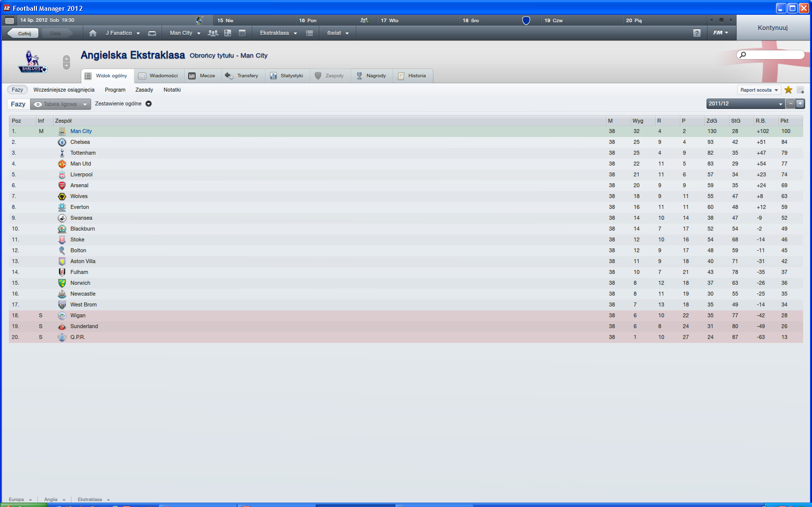Screen dimensions: 812x507
Task: Open the calendar icon beside the date
Action: [9, 20]
